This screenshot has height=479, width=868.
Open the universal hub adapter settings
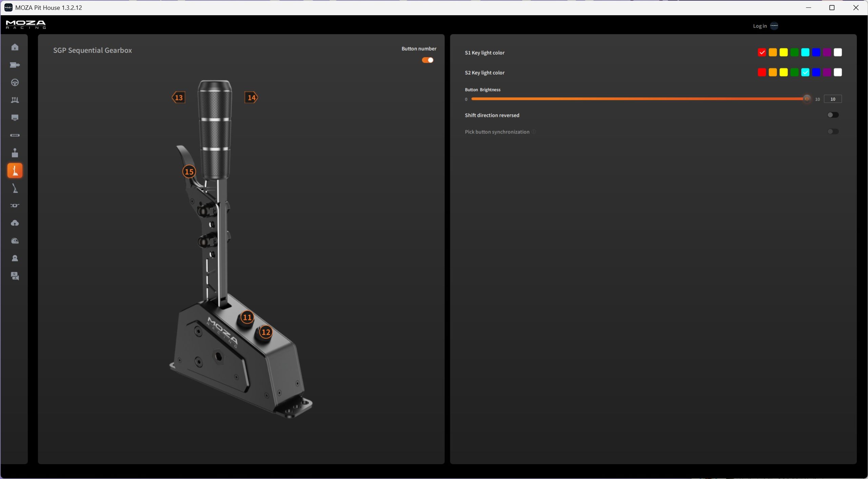[15, 206]
